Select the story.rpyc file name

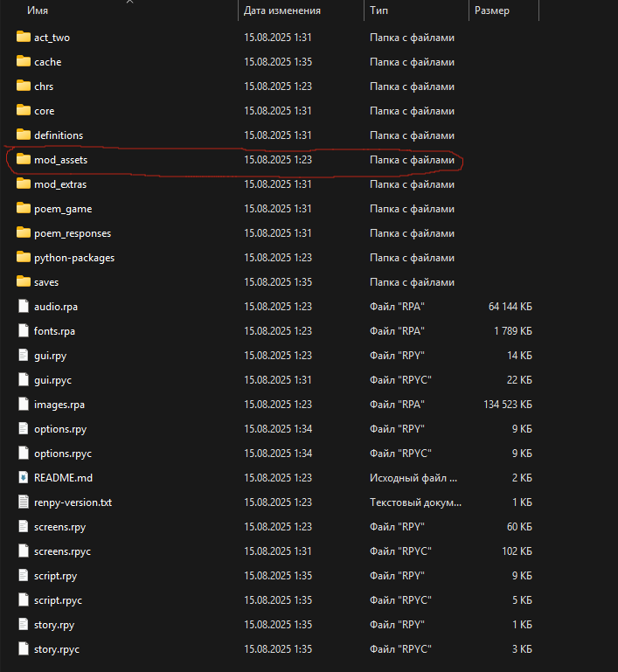57,649
